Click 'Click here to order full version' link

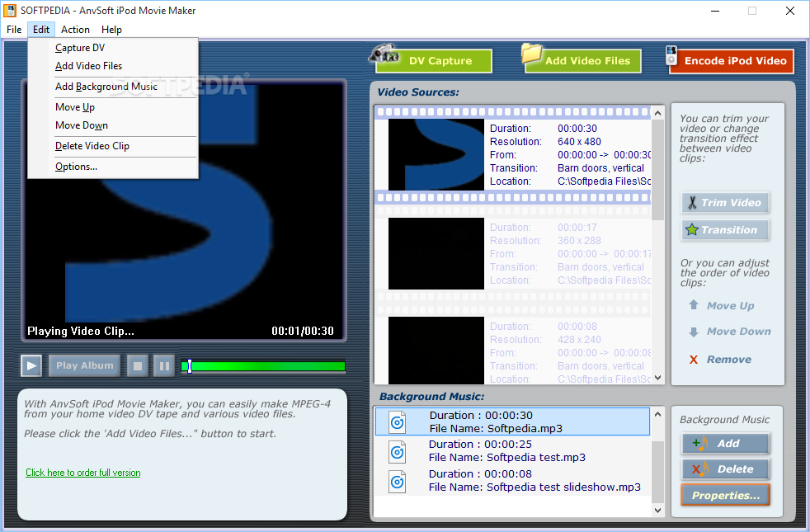coord(83,473)
